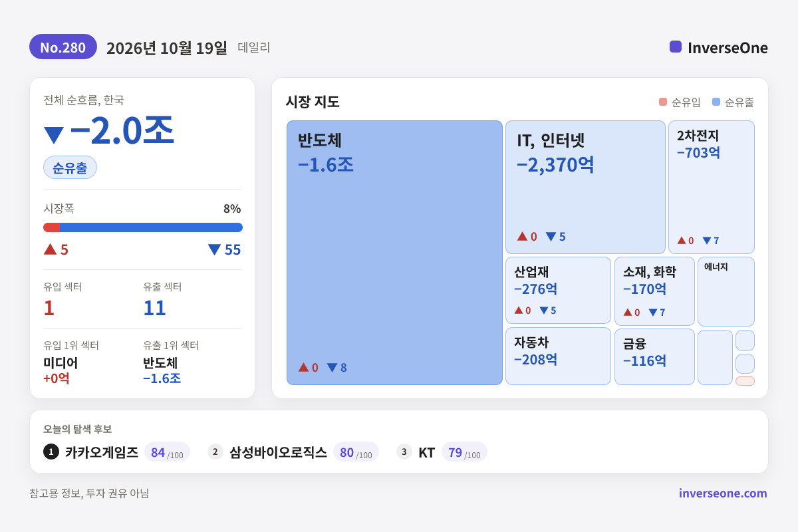Click the −2,370억 value in IT tile
The width and height of the screenshot is (798, 532).
[x=555, y=164]
